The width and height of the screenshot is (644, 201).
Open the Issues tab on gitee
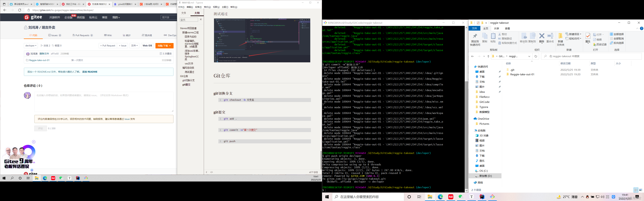point(55,35)
